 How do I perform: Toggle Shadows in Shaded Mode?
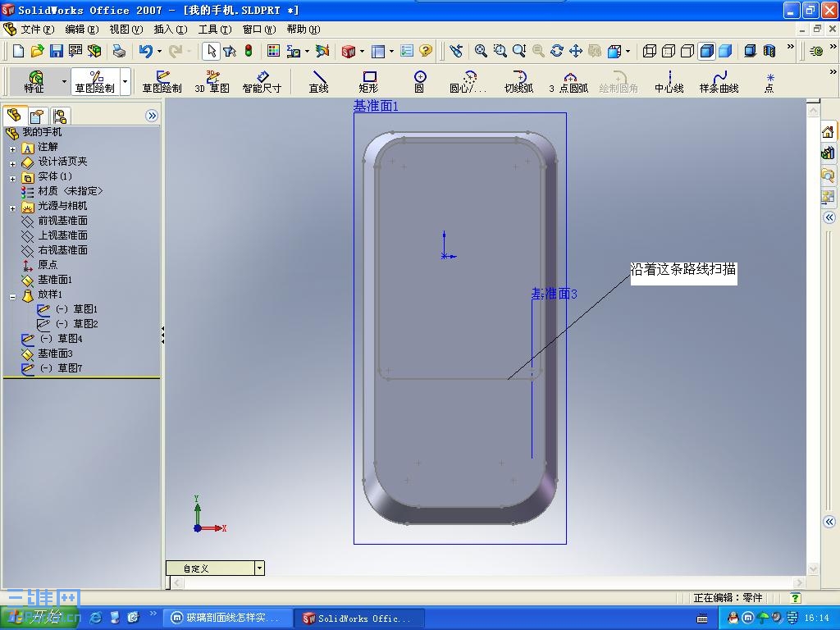tap(751, 51)
